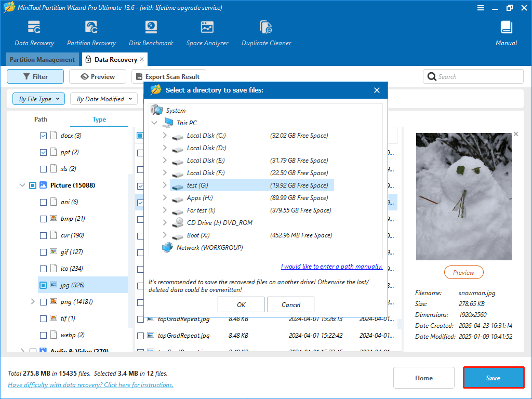Expand the Local Disk (C:) node
532x399 pixels.
tap(165, 135)
